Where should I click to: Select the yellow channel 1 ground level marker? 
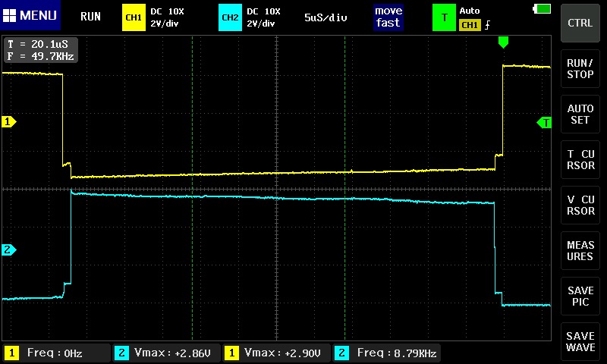[x=9, y=121]
